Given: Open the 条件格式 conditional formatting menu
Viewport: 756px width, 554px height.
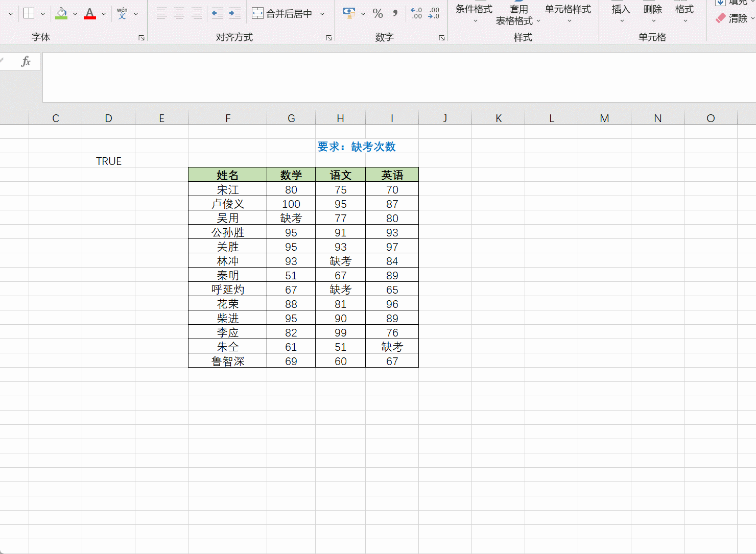Looking at the screenshot, I should pyautogui.click(x=474, y=14).
